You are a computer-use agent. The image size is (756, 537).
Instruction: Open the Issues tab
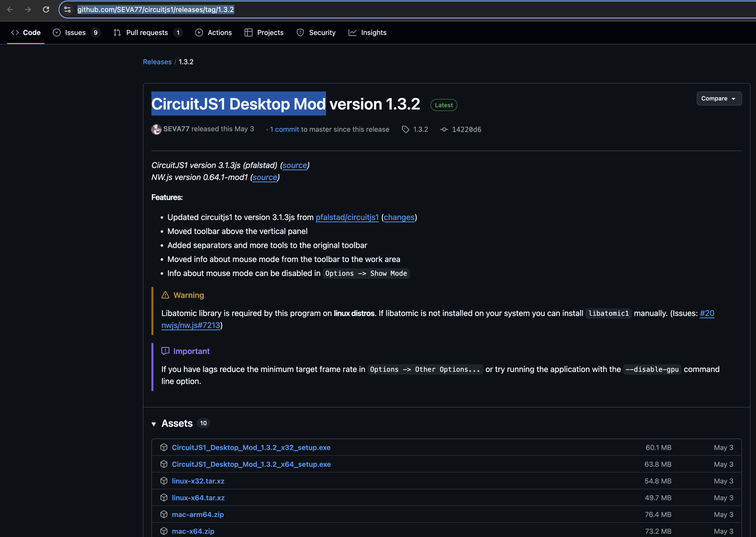click(x=75, y=32)
